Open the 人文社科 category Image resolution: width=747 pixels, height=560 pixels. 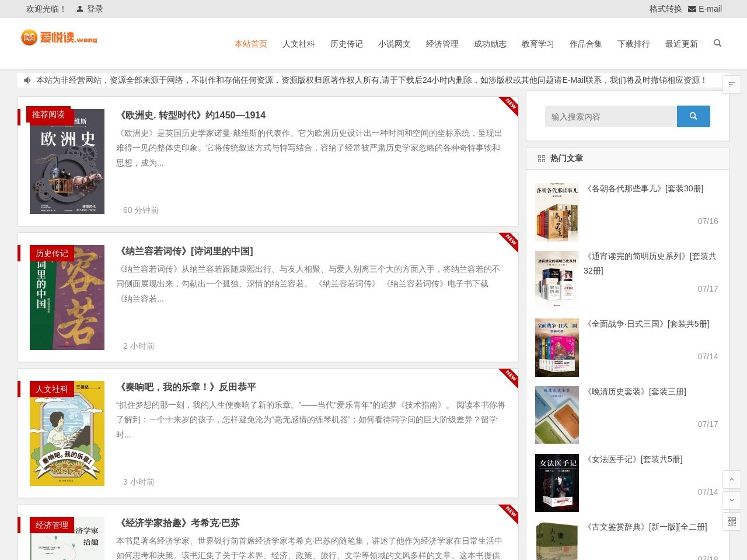299,44
